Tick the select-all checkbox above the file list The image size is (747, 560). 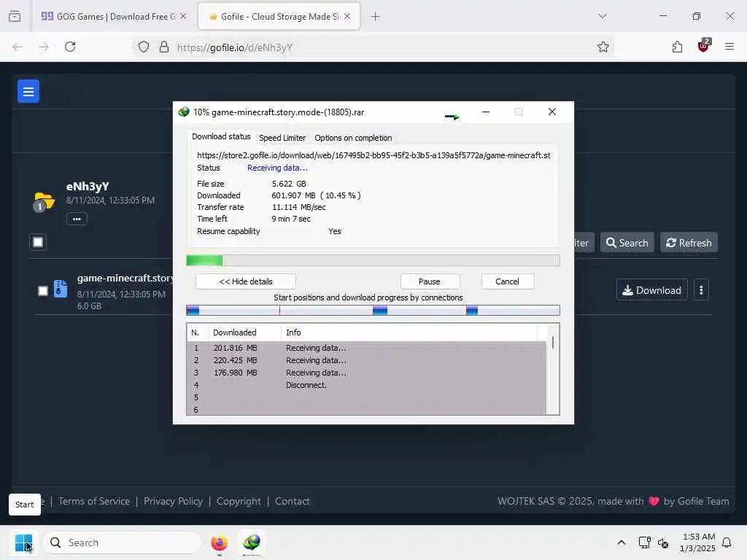coord(38,242)
